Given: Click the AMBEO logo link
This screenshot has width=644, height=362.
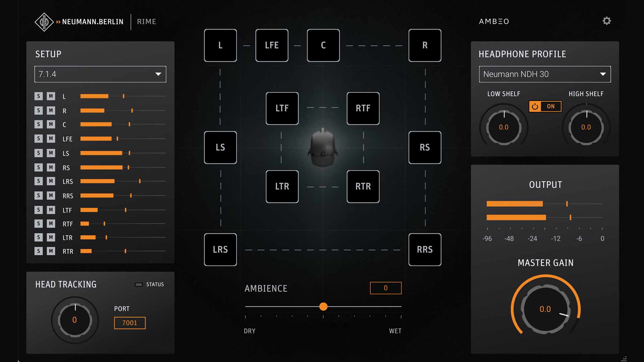Looking at the screenshot, I should (x=494, y=21).
